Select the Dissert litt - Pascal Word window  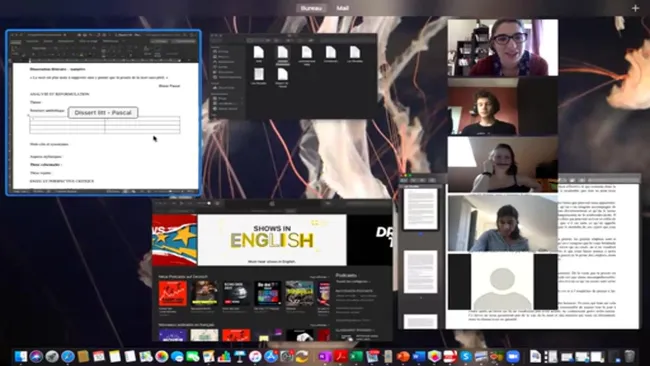(x=104, y=112)
